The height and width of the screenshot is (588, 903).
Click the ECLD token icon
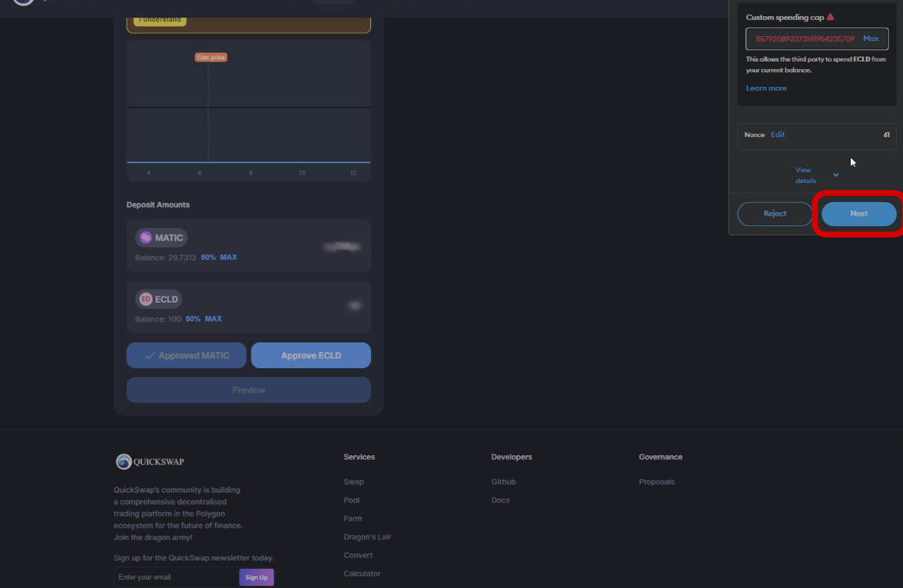[x=146, y=299]
